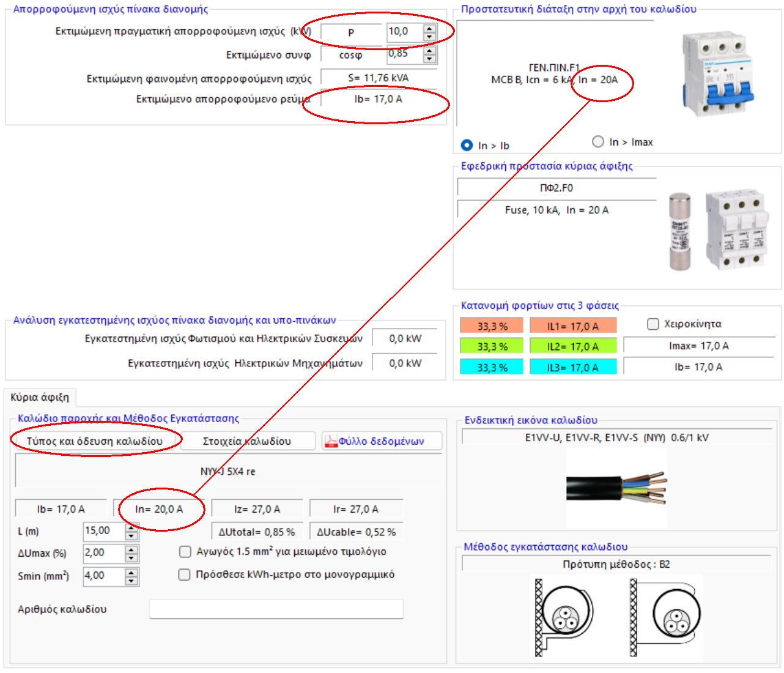This screenshot has width=784, height=673.
Task: Open Τύπος και όδευση καλωδίου
Action: 95,441
